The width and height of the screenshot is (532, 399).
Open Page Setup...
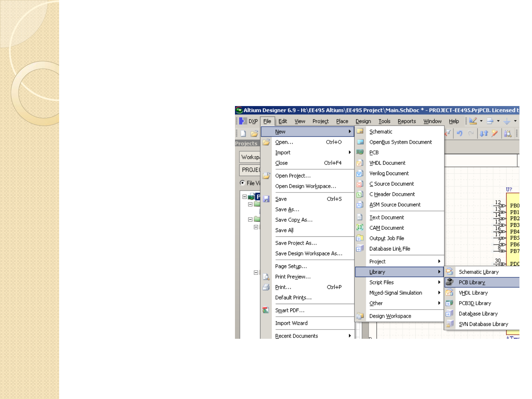coord(307,266)
